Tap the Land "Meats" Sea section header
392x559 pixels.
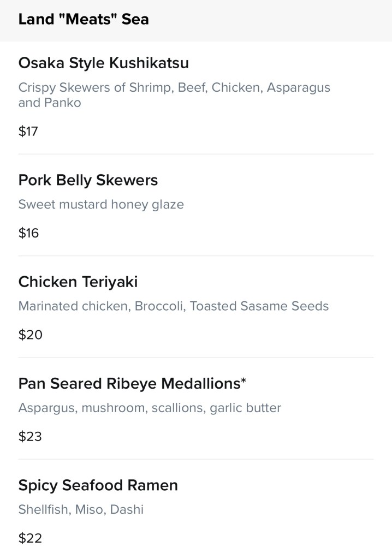(x=84, y=19)
